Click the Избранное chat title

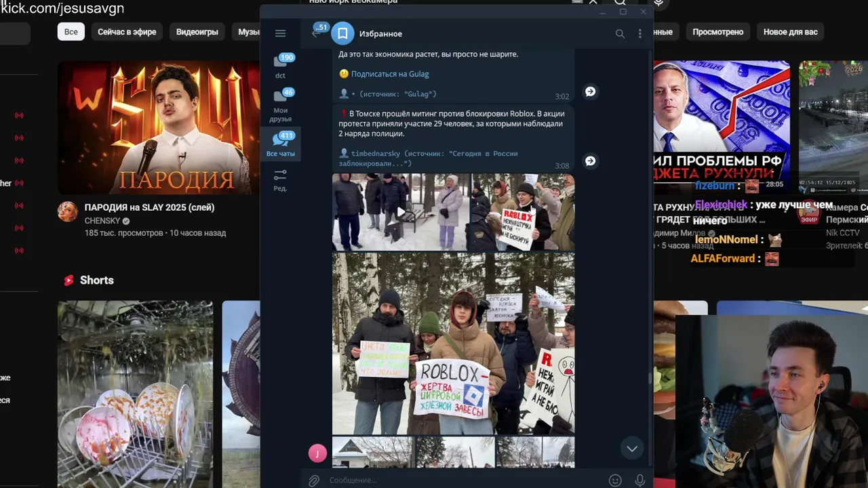coord(380,33)
